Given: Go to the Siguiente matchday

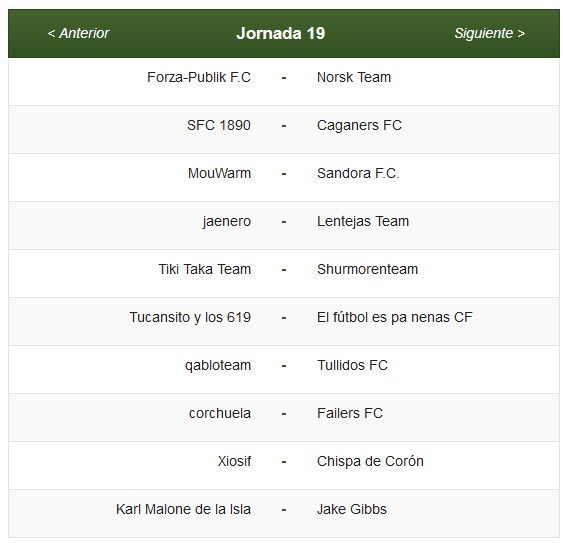Looking at the screenshot, I should (489, 33).
